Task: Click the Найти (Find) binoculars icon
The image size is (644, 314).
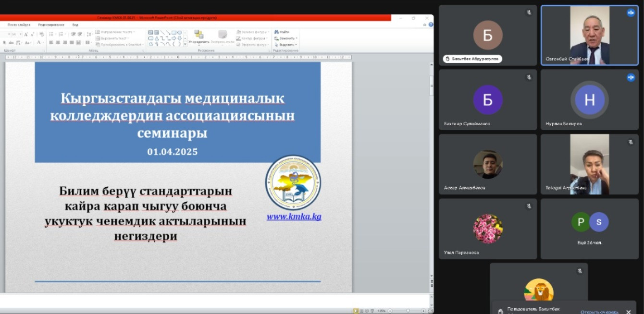Action: 276,32
